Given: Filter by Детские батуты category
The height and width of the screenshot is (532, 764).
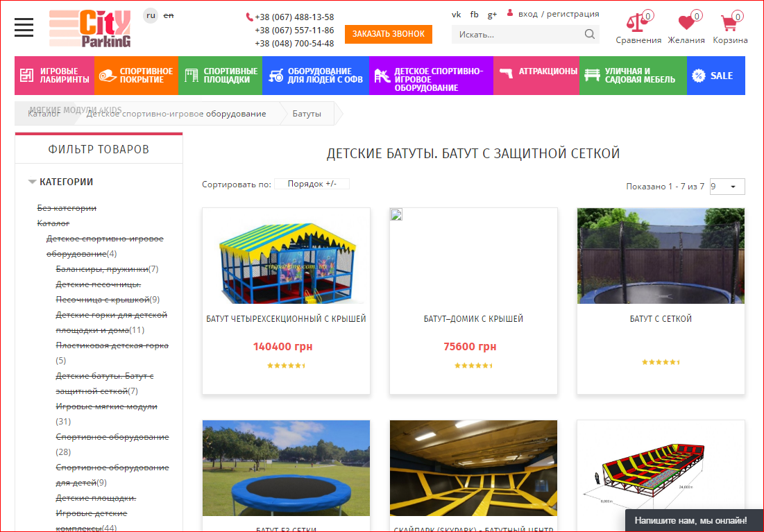Looking at the screenshot, I should pyautogui.click(x=105, y=384).
